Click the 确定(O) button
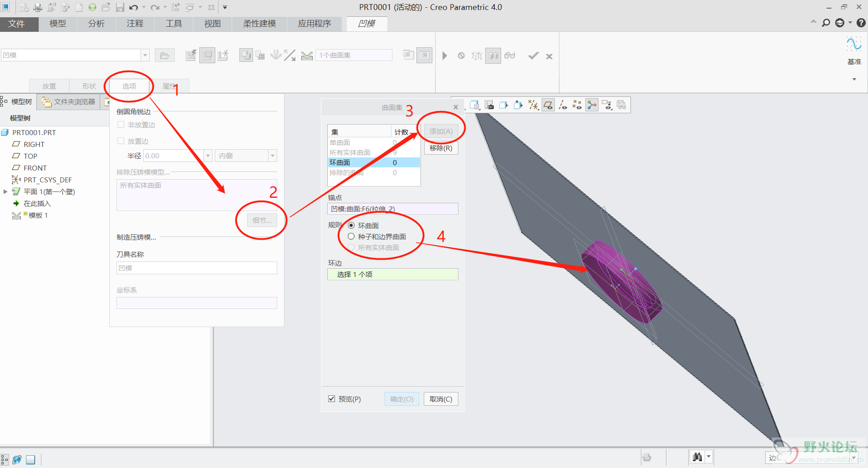This screenshot has height=468, width=868. 402,399
